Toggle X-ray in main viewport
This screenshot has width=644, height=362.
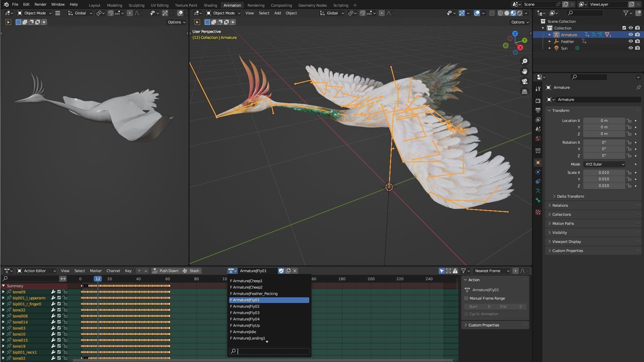pos(492,13)
